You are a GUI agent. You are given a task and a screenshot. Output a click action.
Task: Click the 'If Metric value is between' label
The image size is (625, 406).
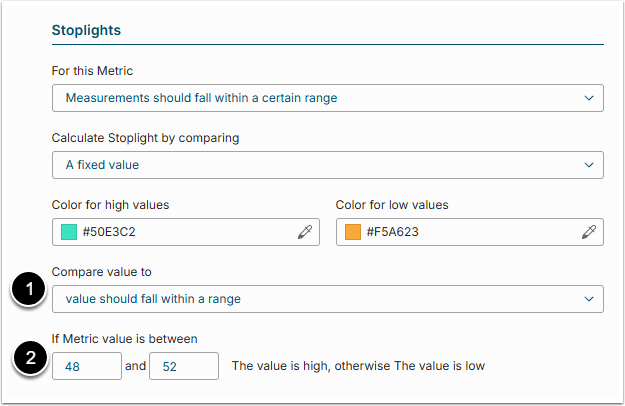coord(125,339)
